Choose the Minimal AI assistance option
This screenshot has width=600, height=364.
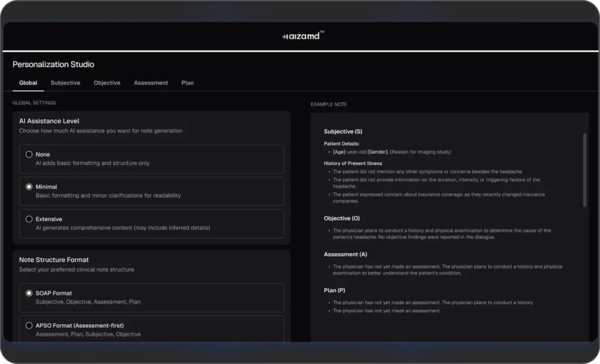pos(29,187)
